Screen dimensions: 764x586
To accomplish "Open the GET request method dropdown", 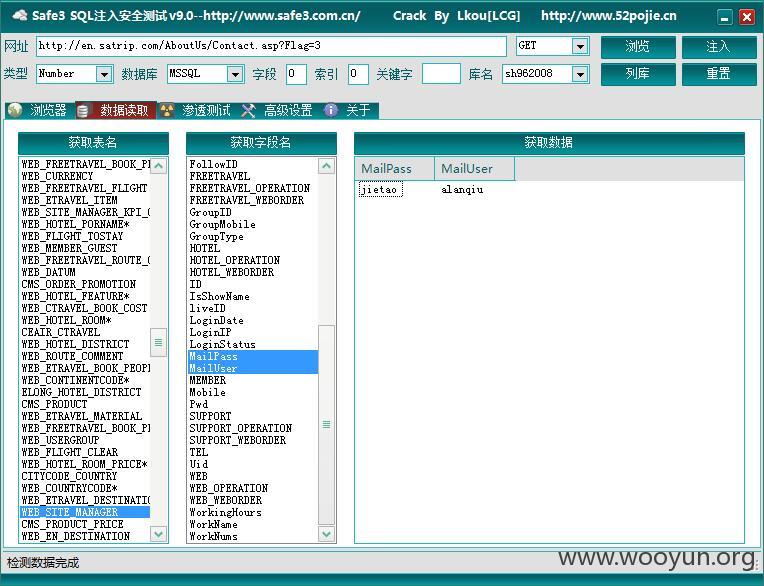I will click(580, 46).
